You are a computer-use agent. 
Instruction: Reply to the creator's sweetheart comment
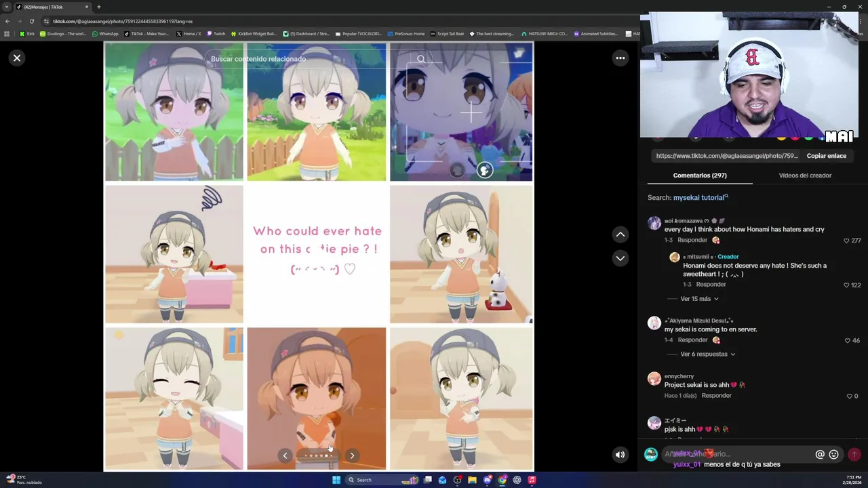pyautogui.click(x=711, y=285)
